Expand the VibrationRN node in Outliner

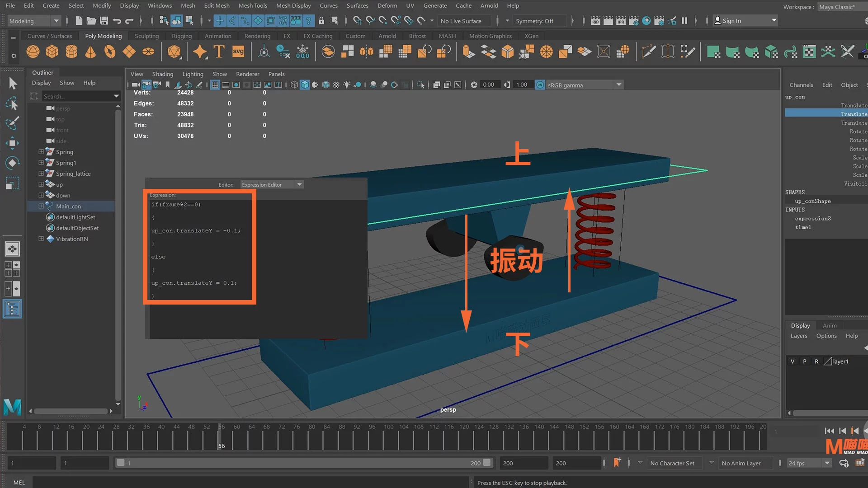tap(41, 239)
